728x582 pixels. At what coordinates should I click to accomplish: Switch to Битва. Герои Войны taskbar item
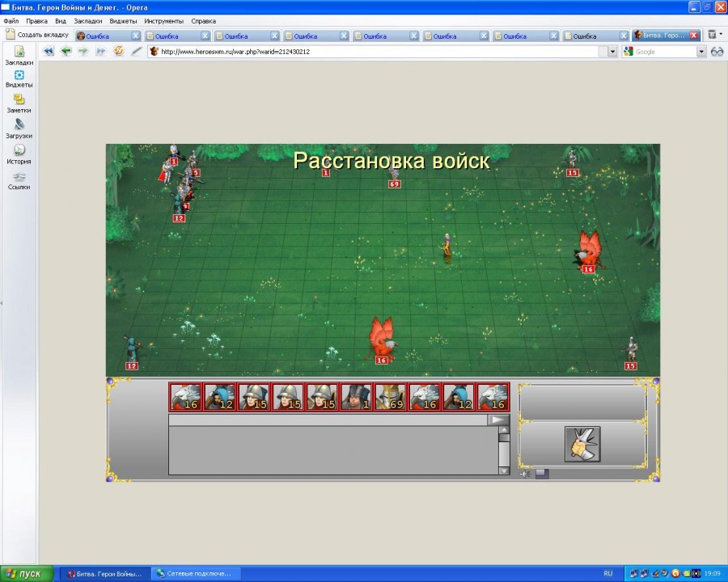tap(105, 574)
